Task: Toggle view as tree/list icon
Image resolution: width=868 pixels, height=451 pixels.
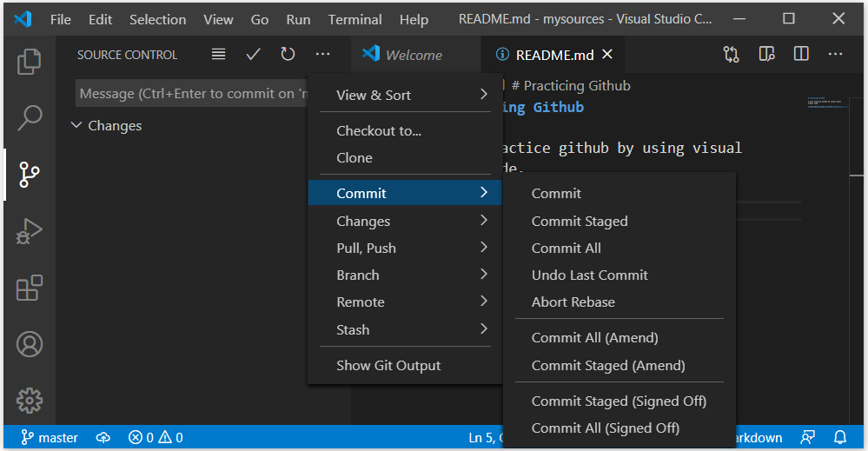Action: [219, 54]
